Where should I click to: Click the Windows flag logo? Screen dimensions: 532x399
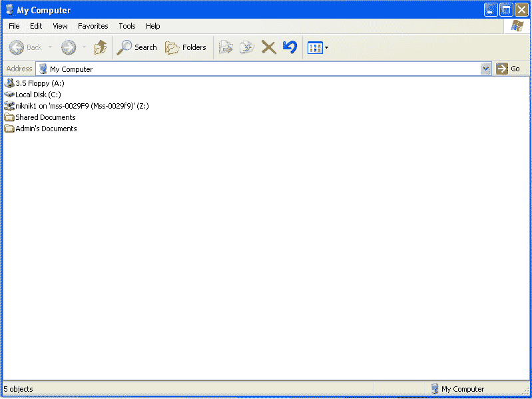(x=517, y=26)
